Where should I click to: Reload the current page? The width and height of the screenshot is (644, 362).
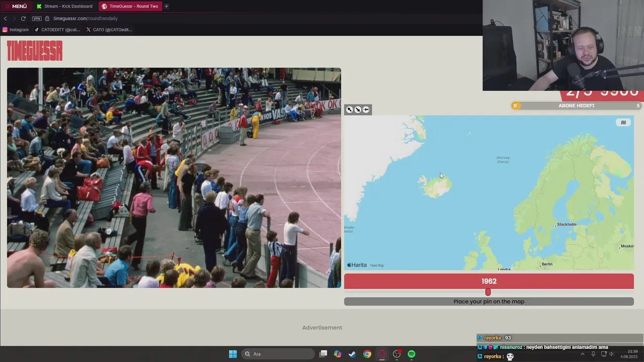pyautogui.click(x=23, y=19)
